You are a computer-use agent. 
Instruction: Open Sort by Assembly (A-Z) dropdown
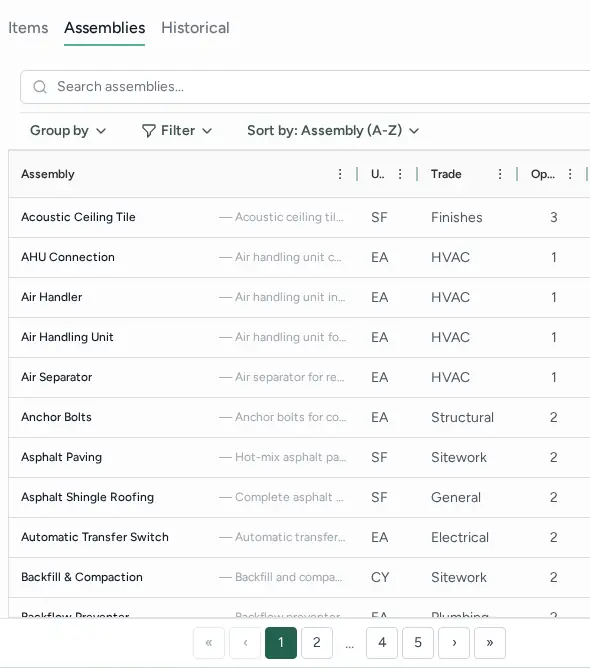[333, 130]
